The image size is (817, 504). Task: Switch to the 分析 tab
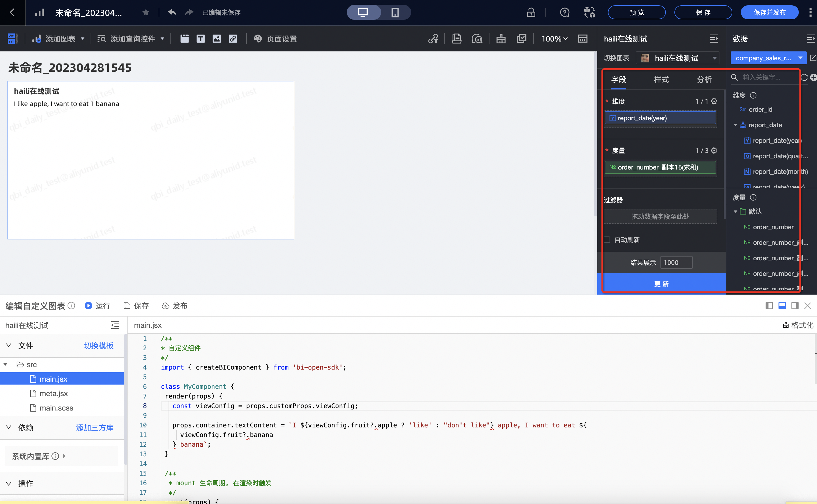[704, 80]
